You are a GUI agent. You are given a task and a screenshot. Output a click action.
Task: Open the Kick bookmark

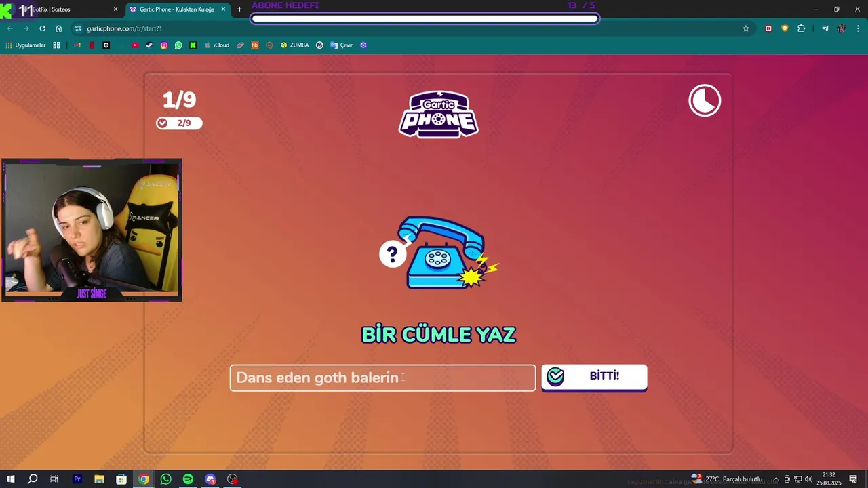click(x=193, y=45)
